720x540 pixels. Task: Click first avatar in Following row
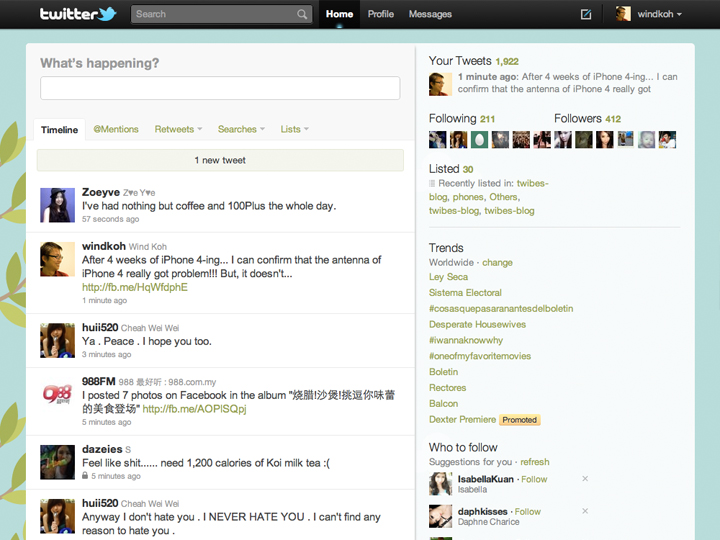coord(438,140)
